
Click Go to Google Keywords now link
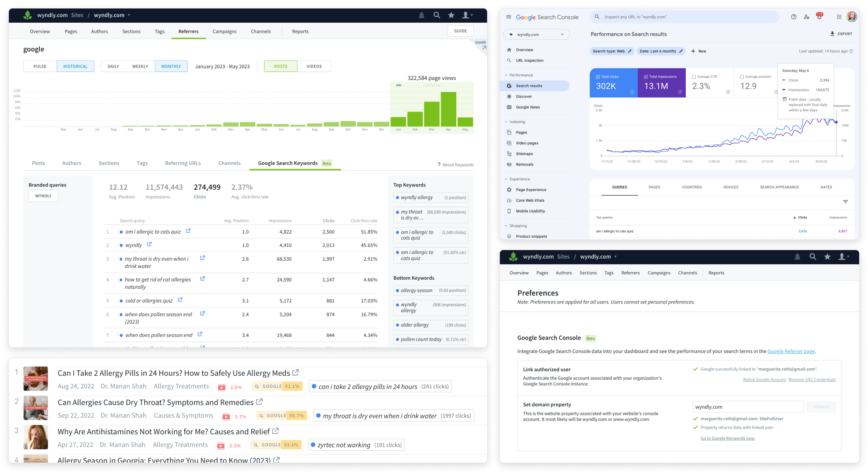pyautogui.click(x=728, y=438)
